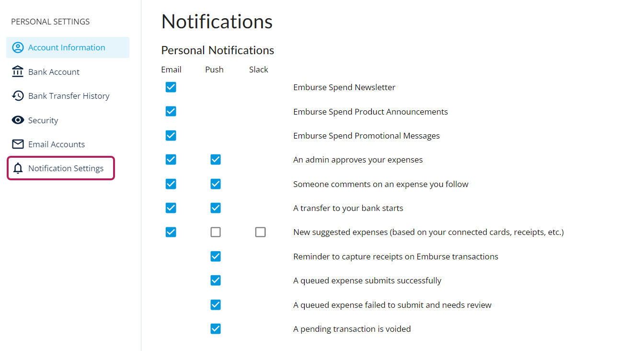Click the Bank Account building icon
The image size is (644, 351).
tap(18, 71)
